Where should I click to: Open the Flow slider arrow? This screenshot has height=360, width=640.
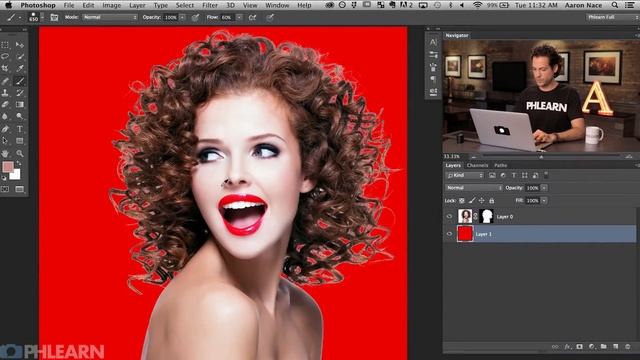tap(239, 18)
